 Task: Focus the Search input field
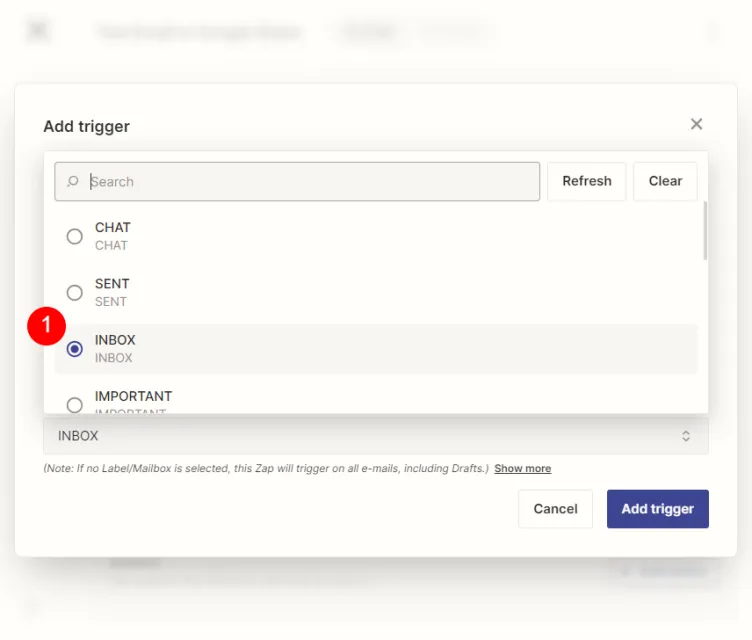pyautogui.click(x=297, y=181)
